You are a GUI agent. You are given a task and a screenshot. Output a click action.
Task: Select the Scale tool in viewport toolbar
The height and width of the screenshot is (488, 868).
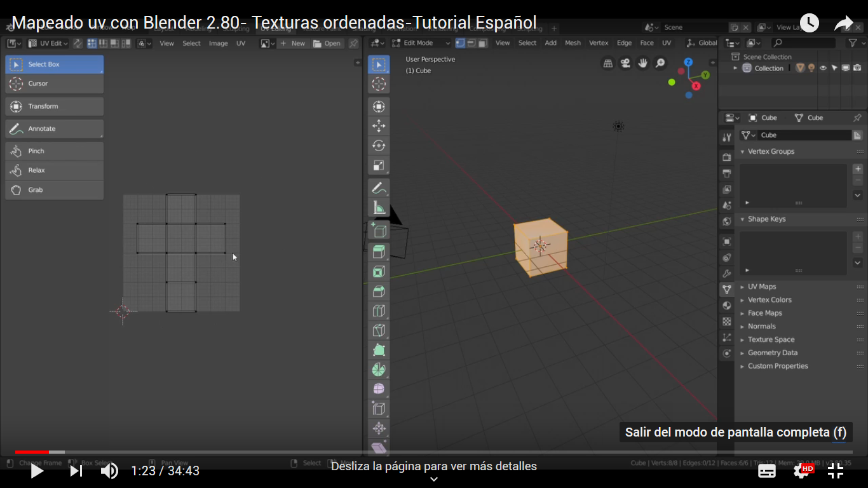[x=379, y=166]
